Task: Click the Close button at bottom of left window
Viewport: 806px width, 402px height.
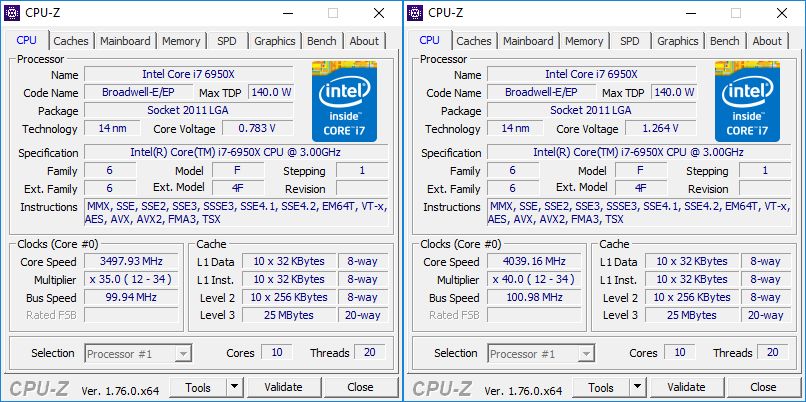Action: [x=360, y=387]
